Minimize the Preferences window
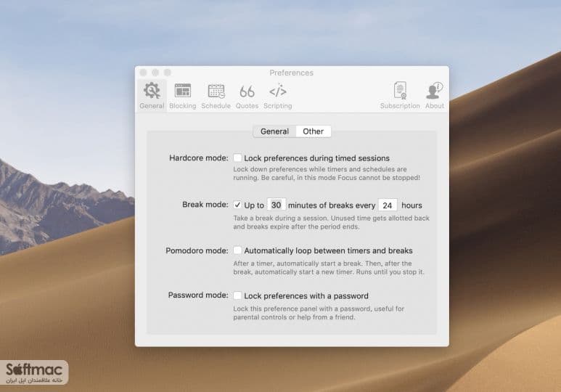The width and height of the screenshot is (561, 392). point(155,73)
